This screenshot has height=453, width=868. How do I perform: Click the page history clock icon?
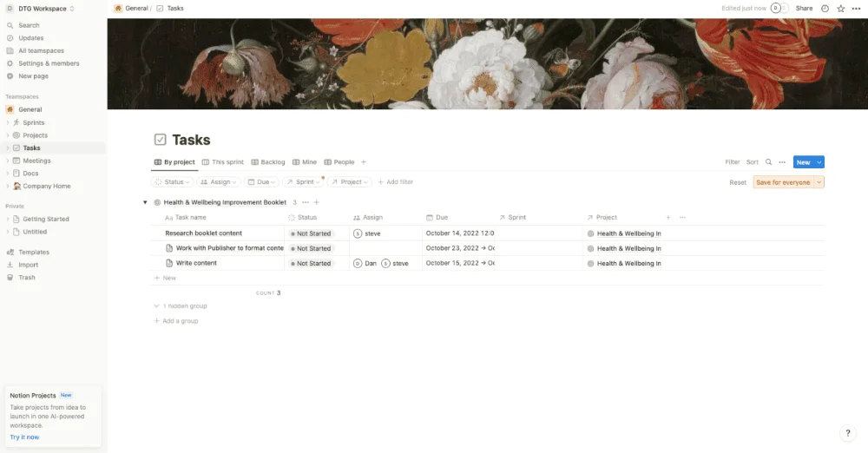click(825, 9)
